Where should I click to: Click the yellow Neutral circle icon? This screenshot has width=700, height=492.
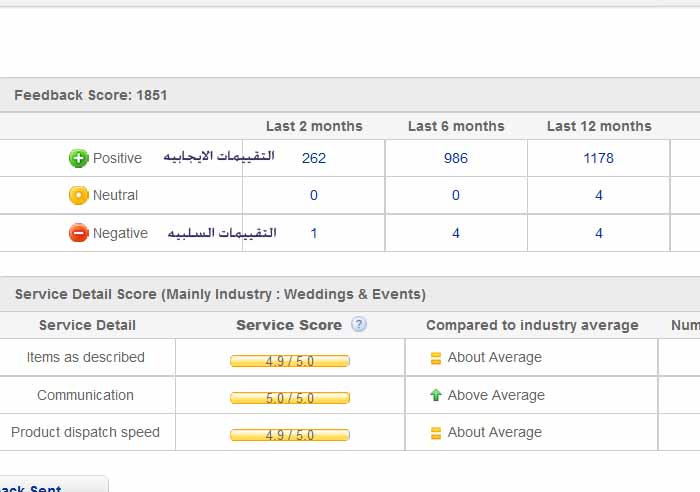(x=78, y=196)
